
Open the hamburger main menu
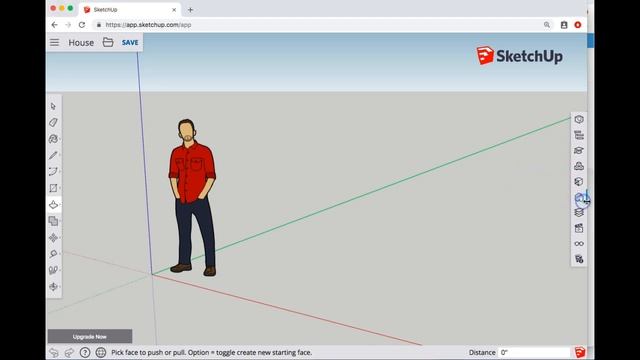point(54,42)
